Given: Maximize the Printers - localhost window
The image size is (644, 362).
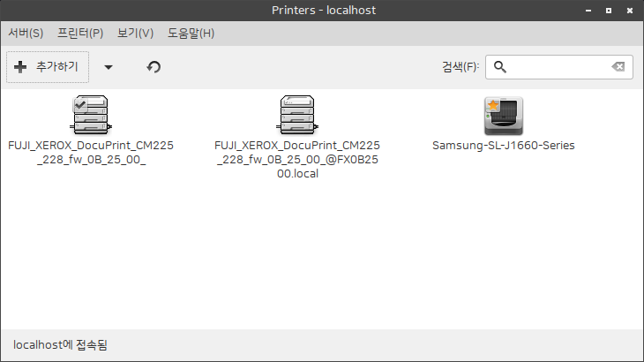Looking at the screenshot, I should tap(608, 11).
